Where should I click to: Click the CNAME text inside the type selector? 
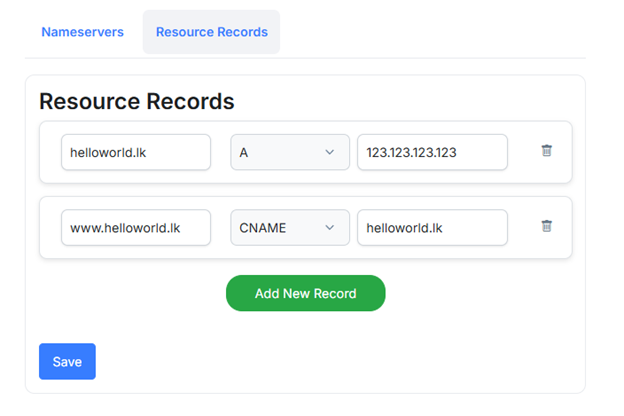coord(262,228)
